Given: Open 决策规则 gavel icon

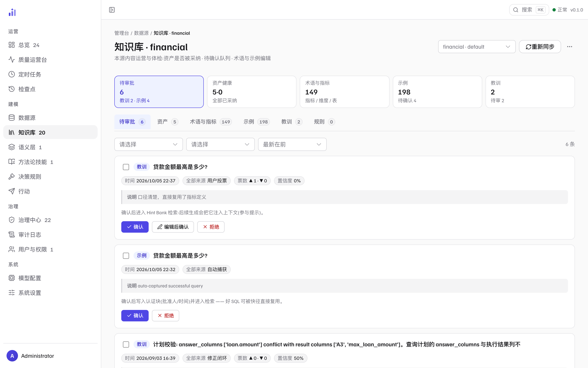Looking at the screenshot, I should (x=12, y=176).
